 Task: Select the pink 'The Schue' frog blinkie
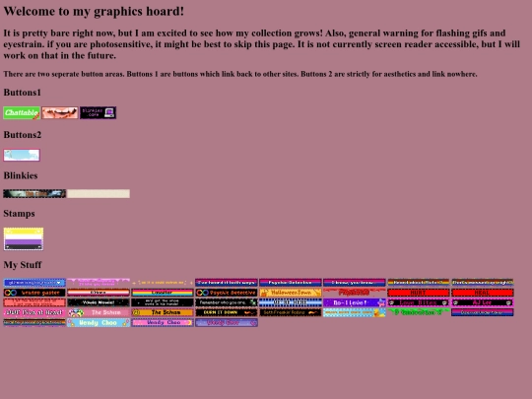point(99,312)
